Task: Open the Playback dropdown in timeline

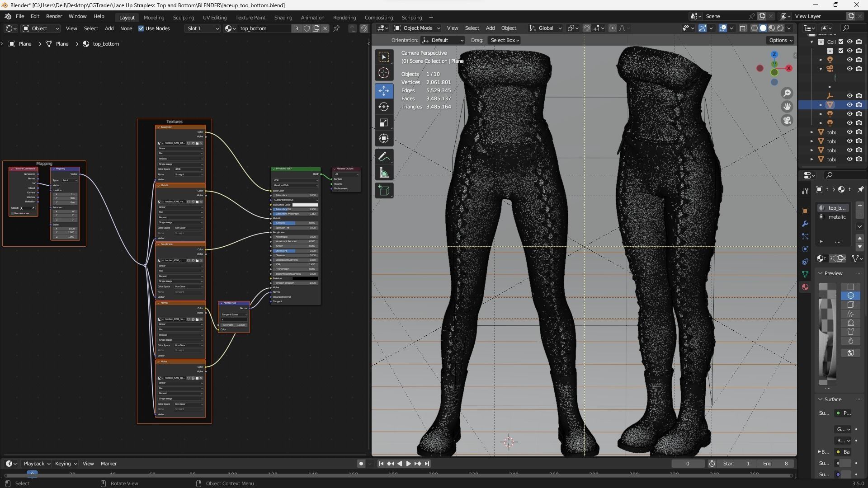Action: coord(37,464)
